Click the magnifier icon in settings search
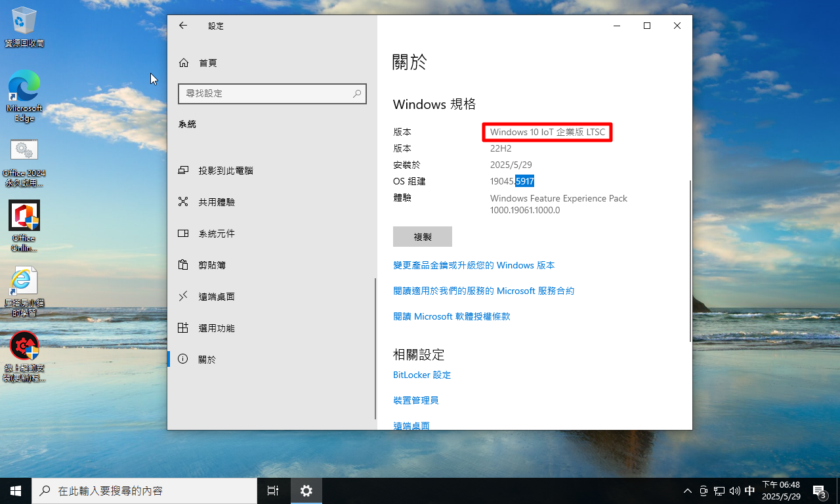 coord(357,94)
